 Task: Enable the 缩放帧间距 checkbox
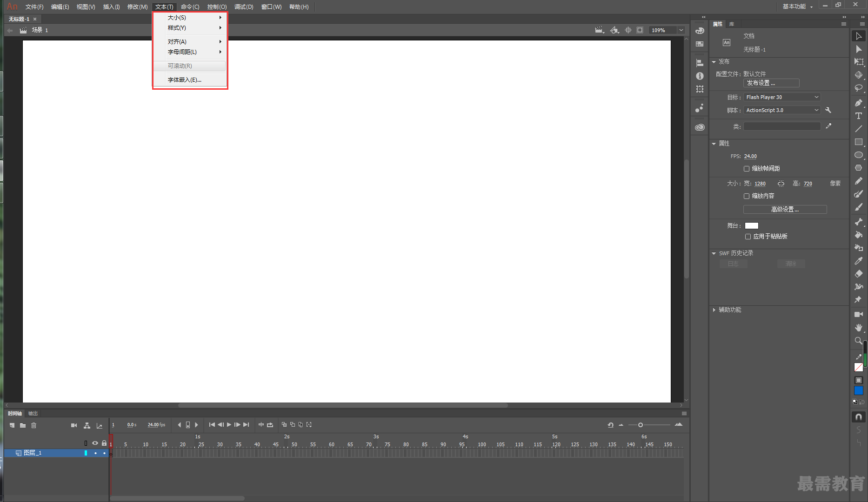coord(747,169)
